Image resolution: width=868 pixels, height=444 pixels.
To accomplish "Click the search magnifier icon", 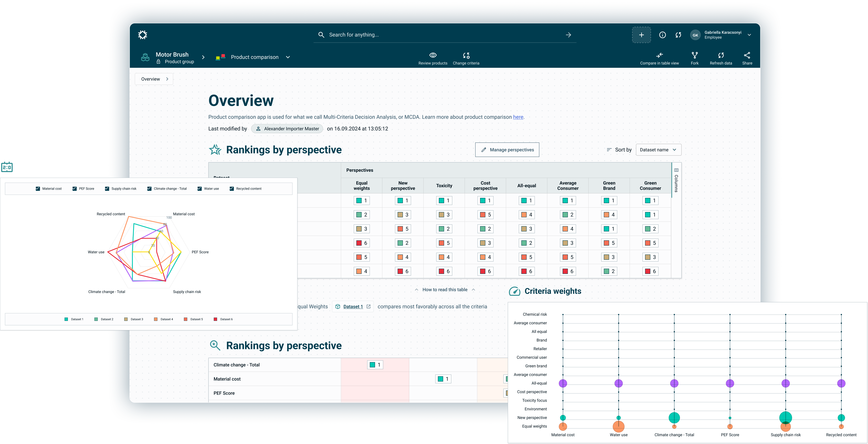I will 321,35.
